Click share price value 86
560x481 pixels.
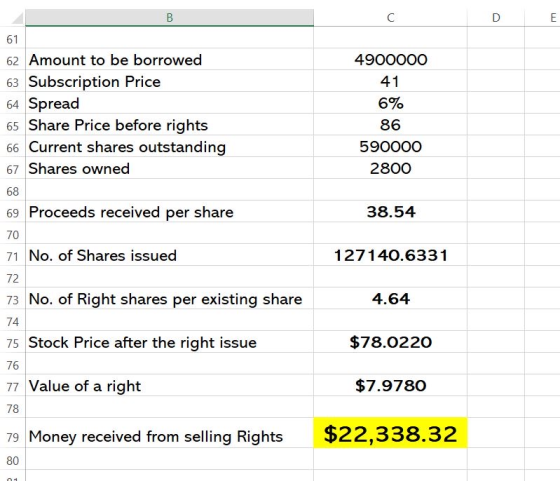[390, 125]
